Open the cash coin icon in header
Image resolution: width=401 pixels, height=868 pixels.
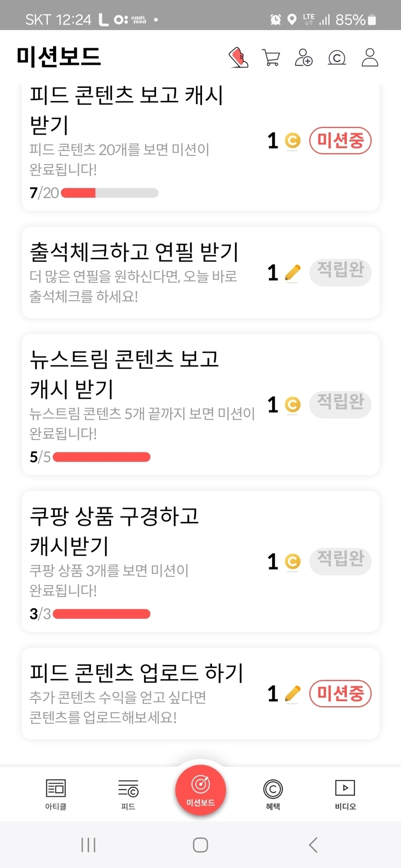[337, 58]
